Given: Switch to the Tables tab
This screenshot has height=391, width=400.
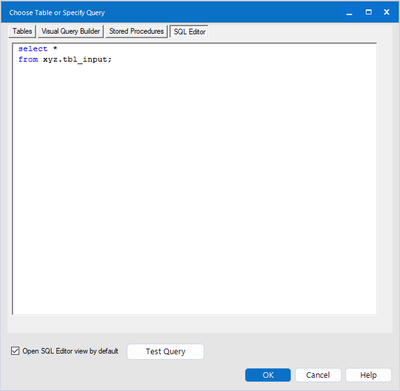Looking at the screenshot, I should pos(22,31).
